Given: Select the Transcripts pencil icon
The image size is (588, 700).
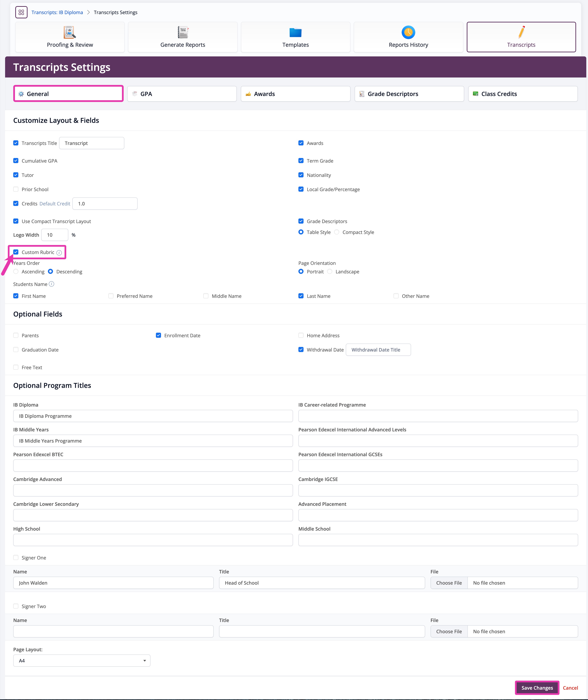Looking at the screenshot, I should 521,32.
